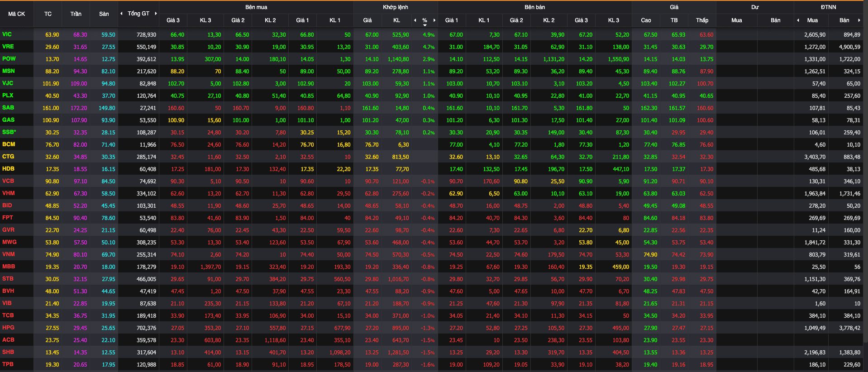The image size is (868, 372).
Task: Click KL 1 header under Bên mua
Action: pyautogui.click(x=335, y=20)
